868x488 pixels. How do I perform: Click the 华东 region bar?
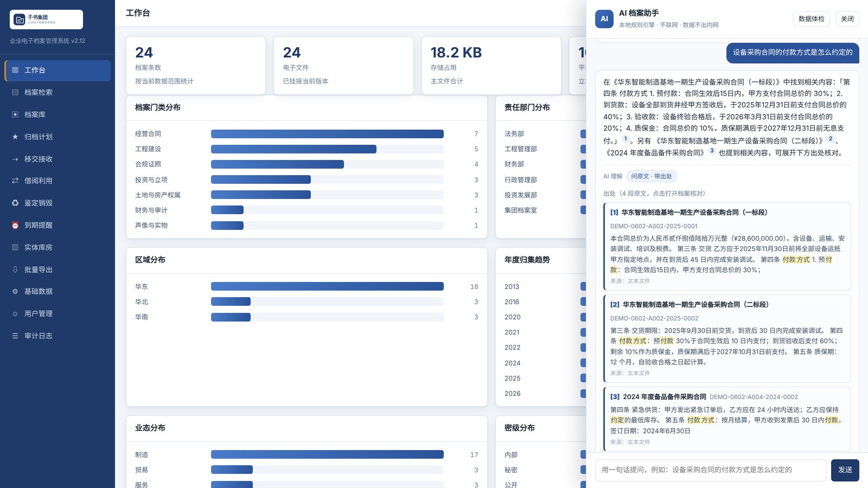327,287
